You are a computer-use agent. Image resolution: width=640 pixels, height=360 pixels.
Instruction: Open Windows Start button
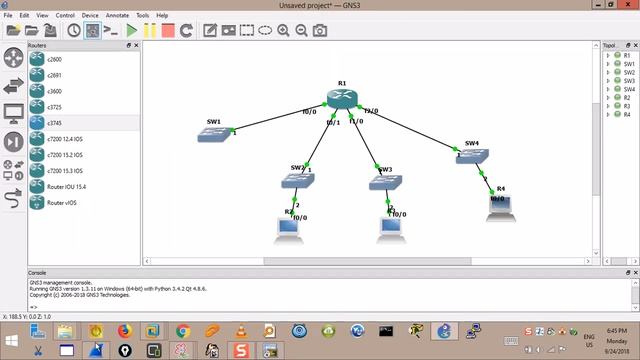11,340
